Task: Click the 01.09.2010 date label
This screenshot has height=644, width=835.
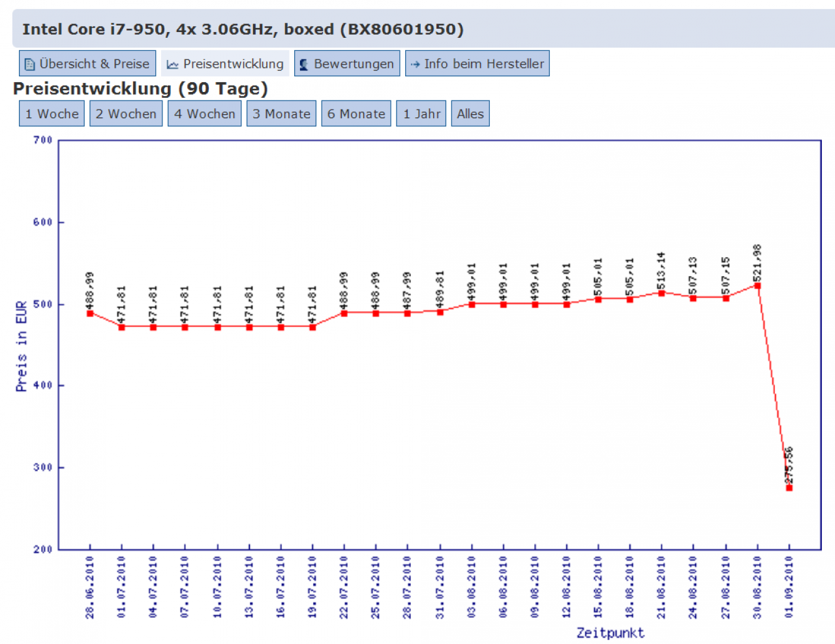Action: point(789,587)
